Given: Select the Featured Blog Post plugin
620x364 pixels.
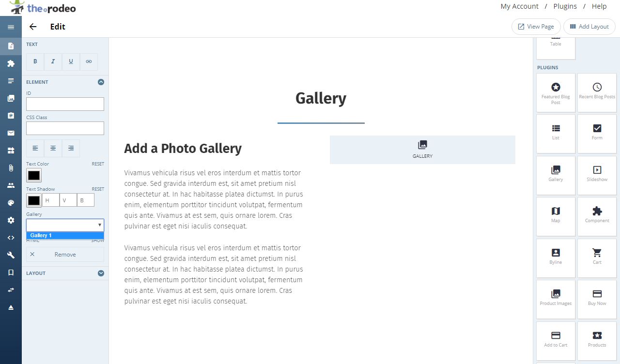Looking at the screenshot, I should [x=556, y=93].
